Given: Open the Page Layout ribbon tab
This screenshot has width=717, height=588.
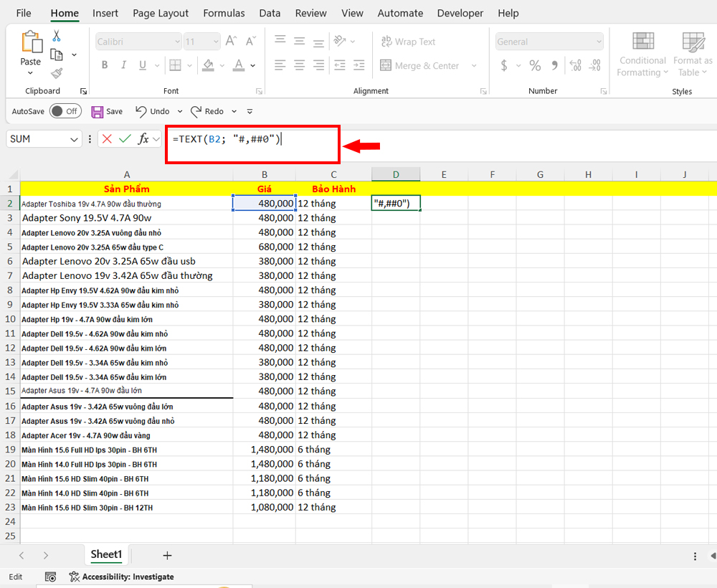Looking at the screenshot, I should [x=161, y=13].
